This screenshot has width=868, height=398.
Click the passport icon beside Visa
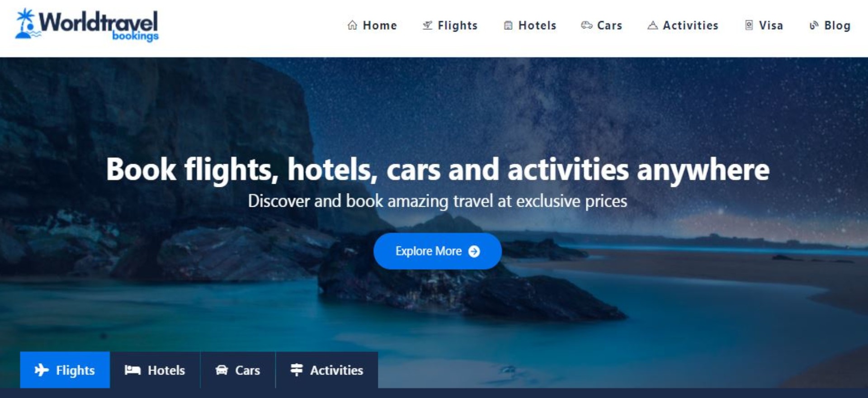[x=749, y=25]
